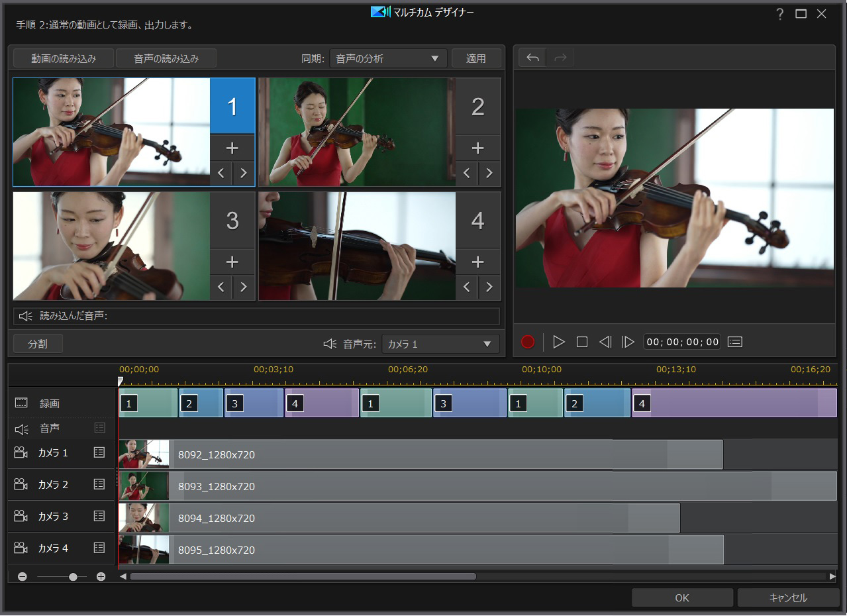Click left arrow under camera 4

point(467,287)
